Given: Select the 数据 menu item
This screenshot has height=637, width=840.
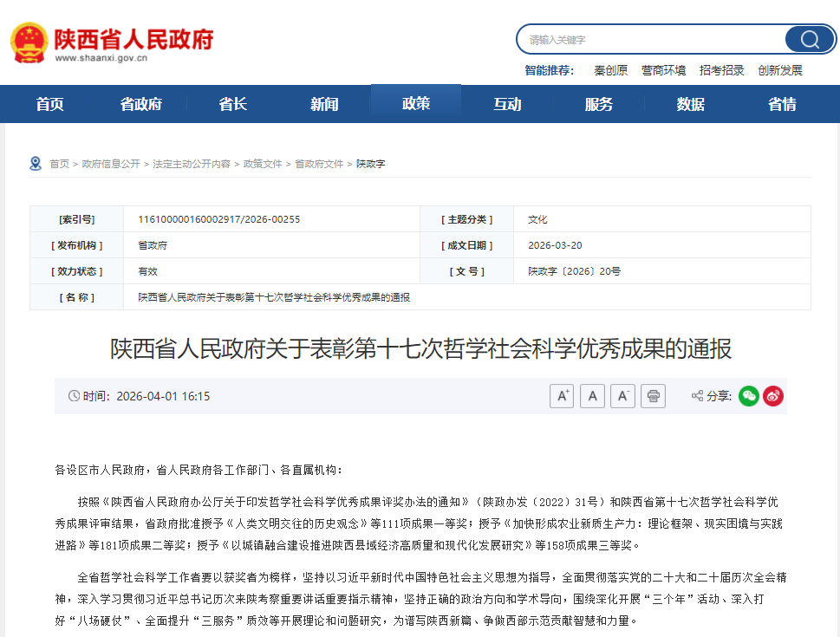Looking at the screenshot, I should (x=689, y=103).
